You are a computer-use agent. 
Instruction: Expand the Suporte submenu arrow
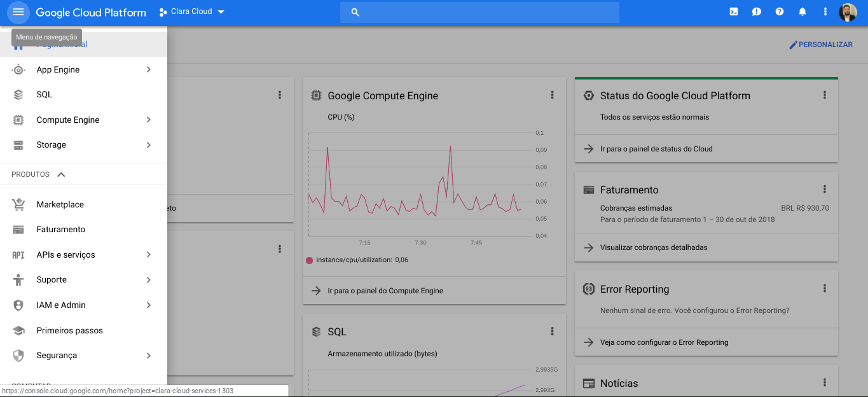pos(148,279)
